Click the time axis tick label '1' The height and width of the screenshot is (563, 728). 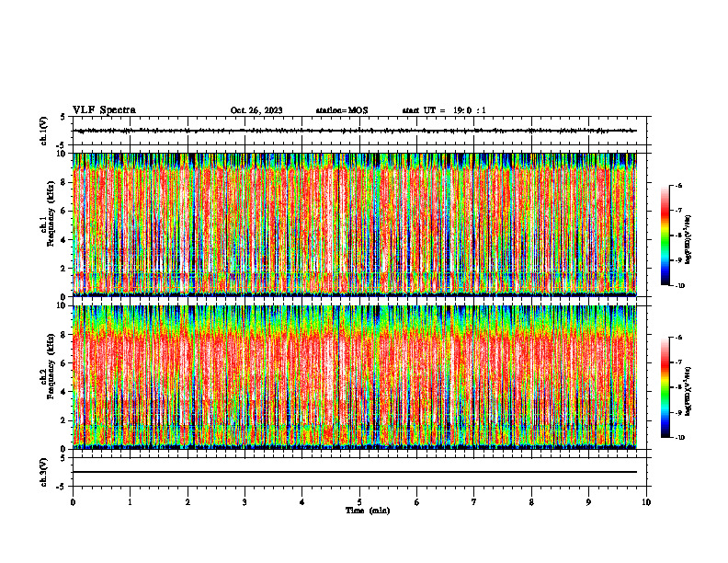pos(130,502)
